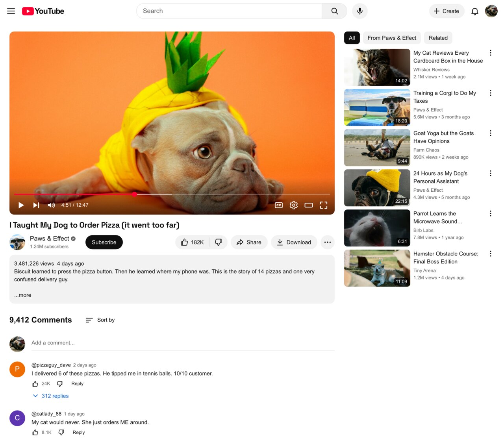Viewport: 504px width, 446px height.
Task: Like the video with 182K likes
Action: pyautogui.click(x=193, y=242)
